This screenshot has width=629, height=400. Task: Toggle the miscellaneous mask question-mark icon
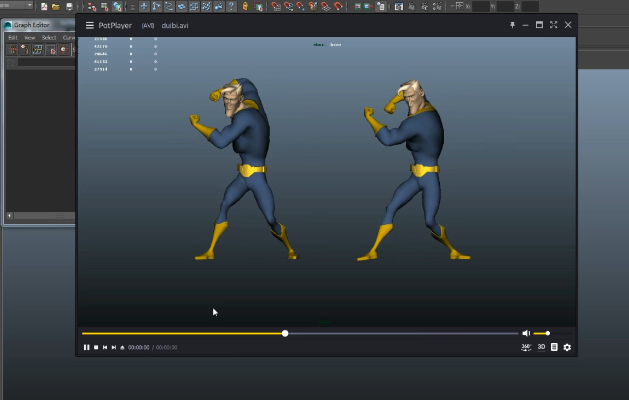click(x=231, y=6)
